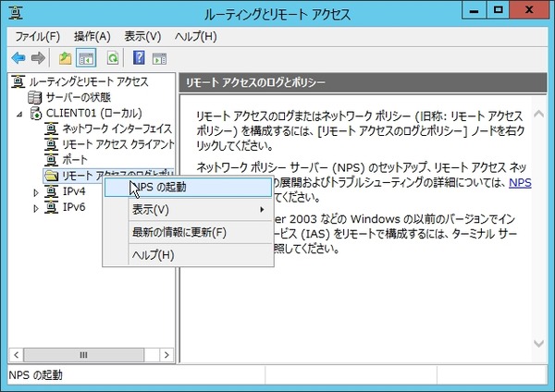Select the IPv4 tree label
Viewport: 555px width, 392px height.
click(x=74, y=191)
